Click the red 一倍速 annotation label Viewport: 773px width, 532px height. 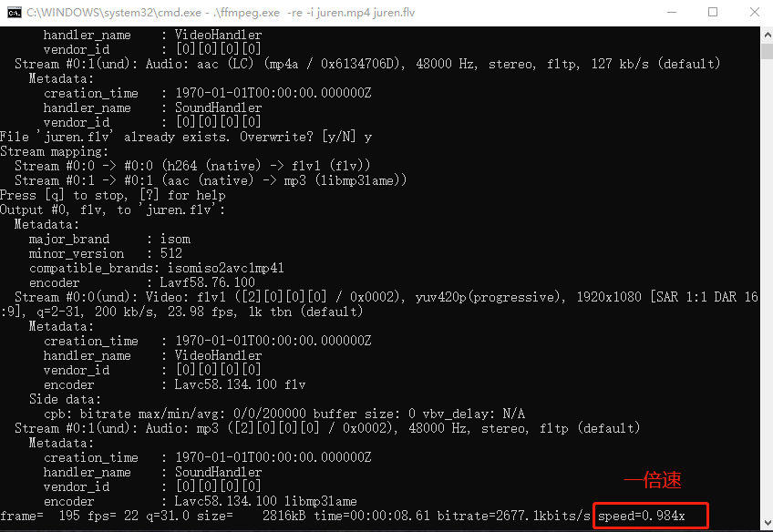652,480
